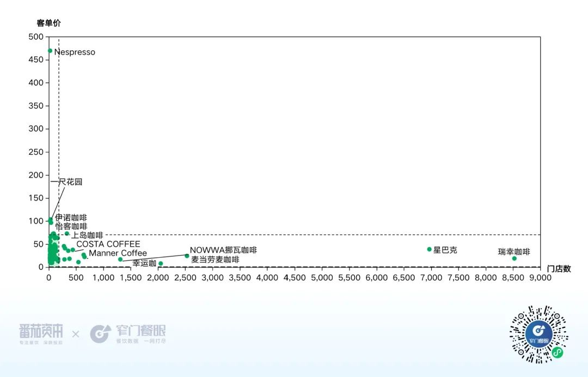The image size is (588, 377).
Task: Select the y-axis tick label "200"
Action: (x=36, y=175)
